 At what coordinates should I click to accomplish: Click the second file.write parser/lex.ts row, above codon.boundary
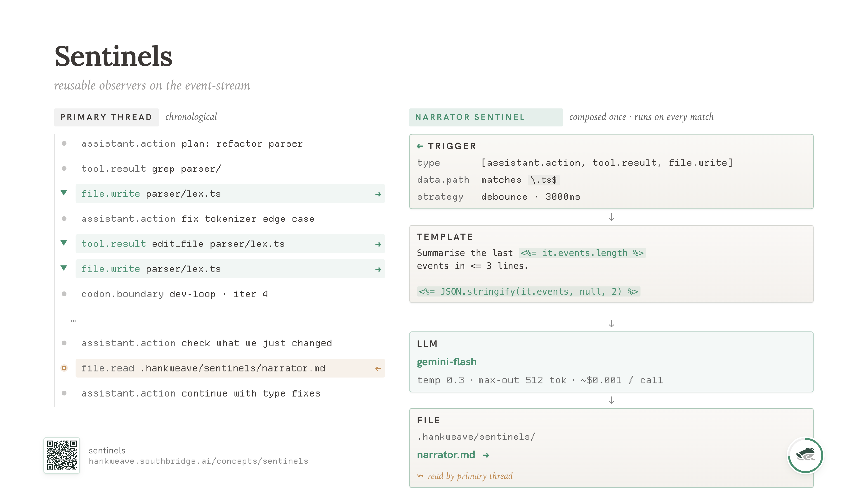(230, 269)
